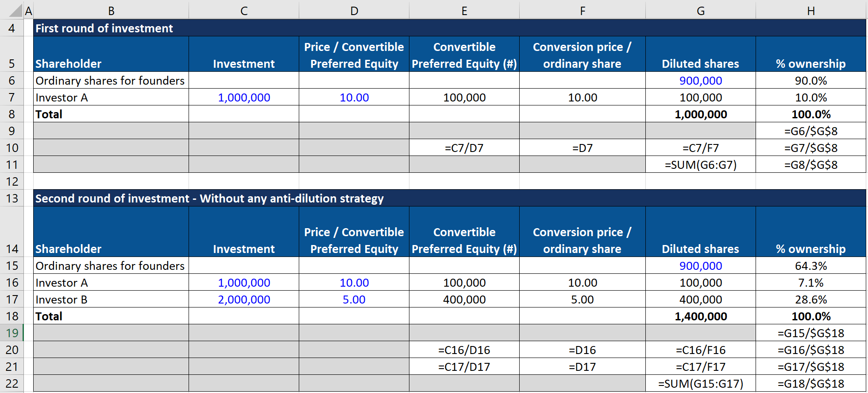Click the "First round of investment" title cell

104,28
